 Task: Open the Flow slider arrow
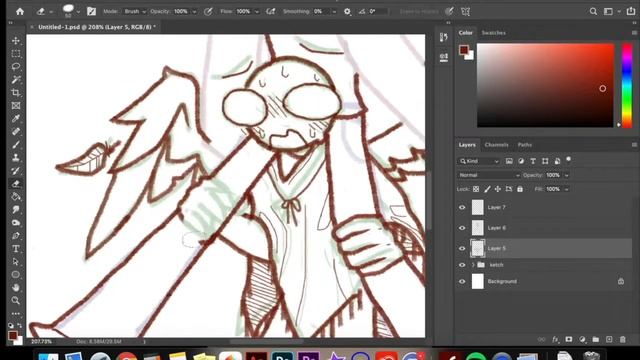(x=257, y=12)
